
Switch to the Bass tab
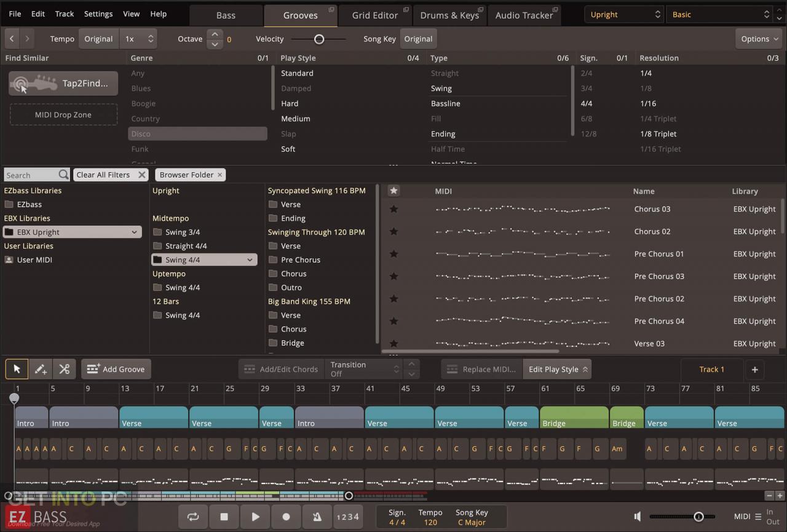pos(226,15)
